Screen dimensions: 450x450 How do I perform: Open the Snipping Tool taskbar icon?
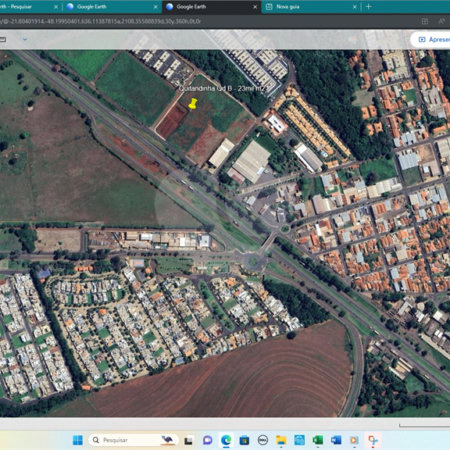372,440
